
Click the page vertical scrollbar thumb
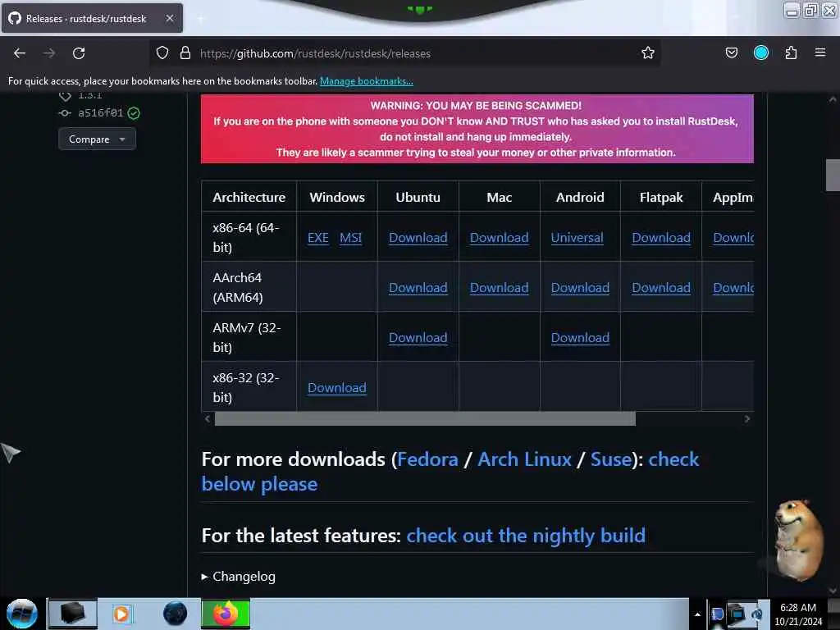[x=833, y=175]
